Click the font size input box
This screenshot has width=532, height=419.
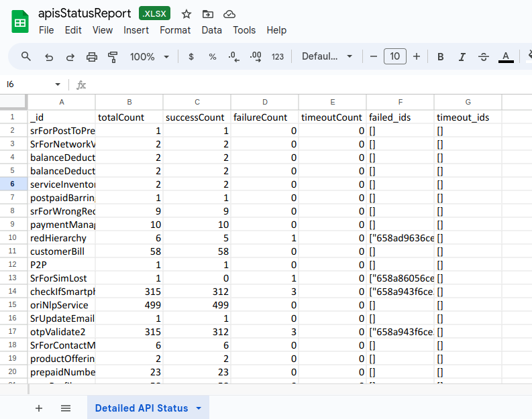pos(395,57)
